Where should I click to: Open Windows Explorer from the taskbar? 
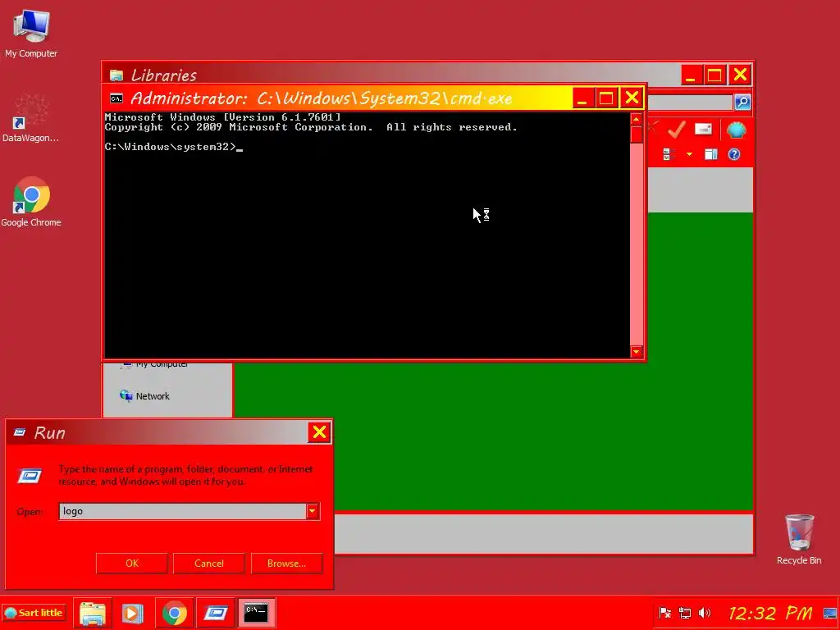pyautogui.click(x=92, y=613)
